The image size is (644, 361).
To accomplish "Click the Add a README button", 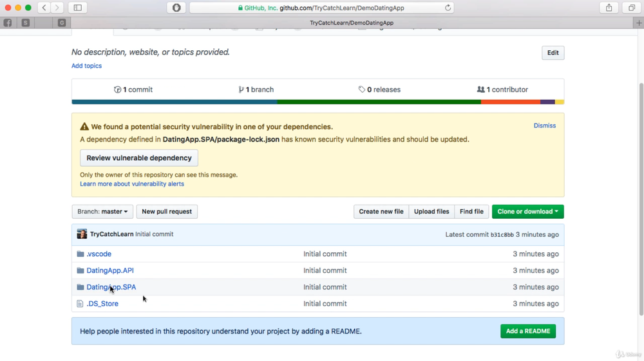I will click(528, 331).
